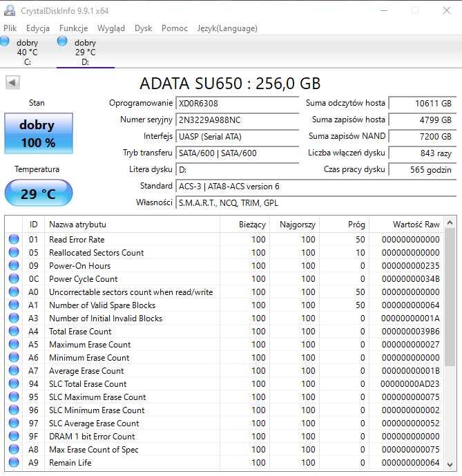462x476 pixels.
Task: Open the Pomoc menu
Action: click(175, 28)
